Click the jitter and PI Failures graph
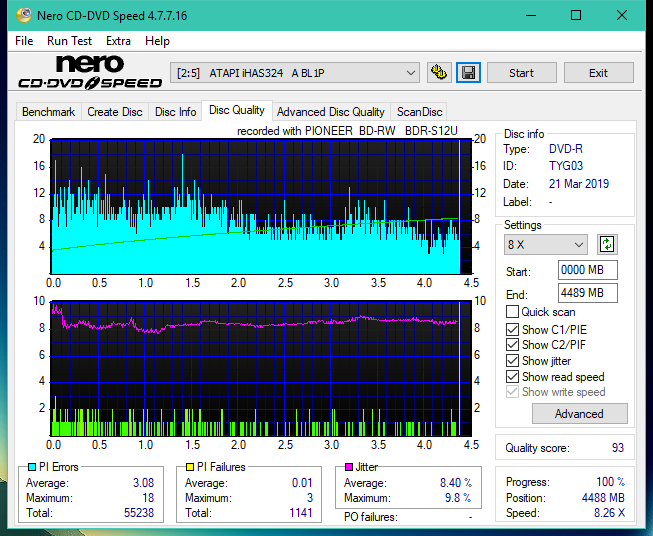This screenshot has width=653, height=536. pos(261,369)
